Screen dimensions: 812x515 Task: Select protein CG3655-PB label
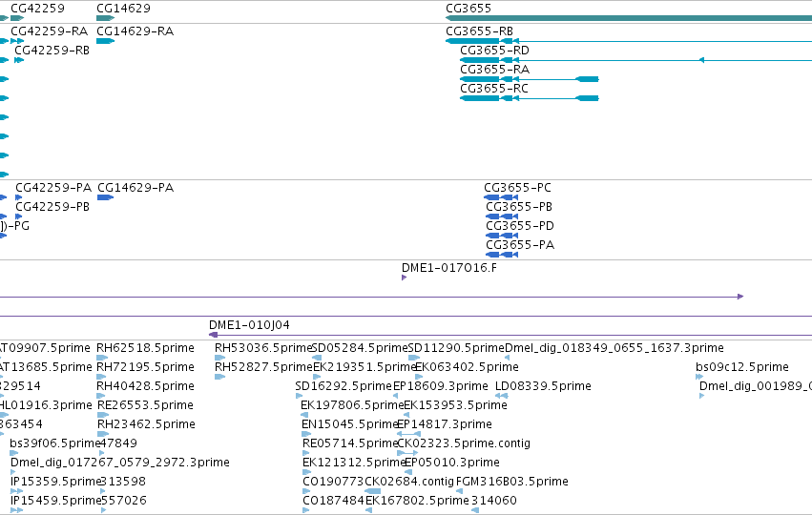point(519,207)
